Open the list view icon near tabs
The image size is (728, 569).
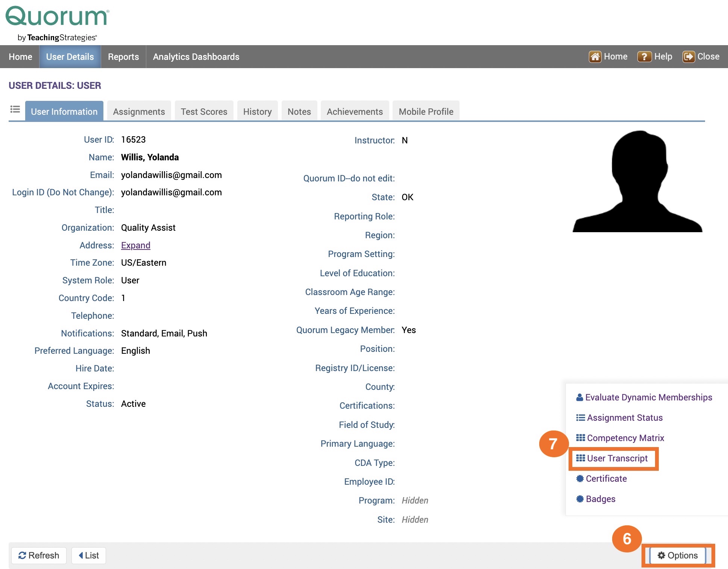point(15,110)
